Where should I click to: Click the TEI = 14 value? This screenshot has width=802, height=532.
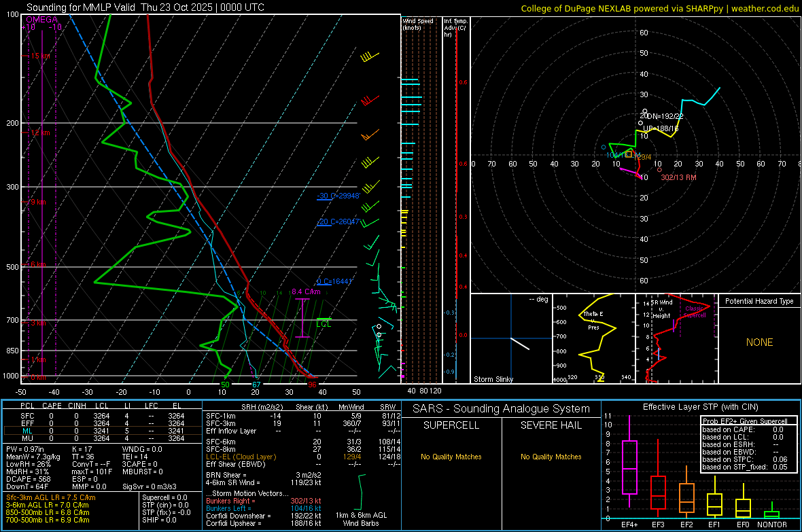[x=135, y=457]
